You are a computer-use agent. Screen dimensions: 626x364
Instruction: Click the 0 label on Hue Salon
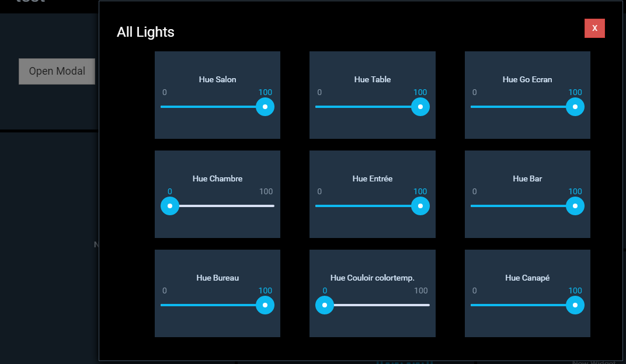coord(165,92)
